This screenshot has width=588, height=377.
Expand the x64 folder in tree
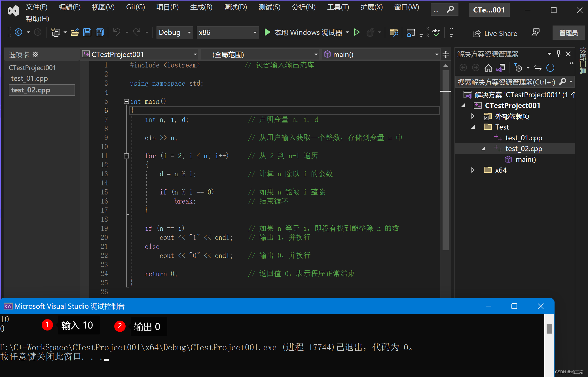(473, 170)
